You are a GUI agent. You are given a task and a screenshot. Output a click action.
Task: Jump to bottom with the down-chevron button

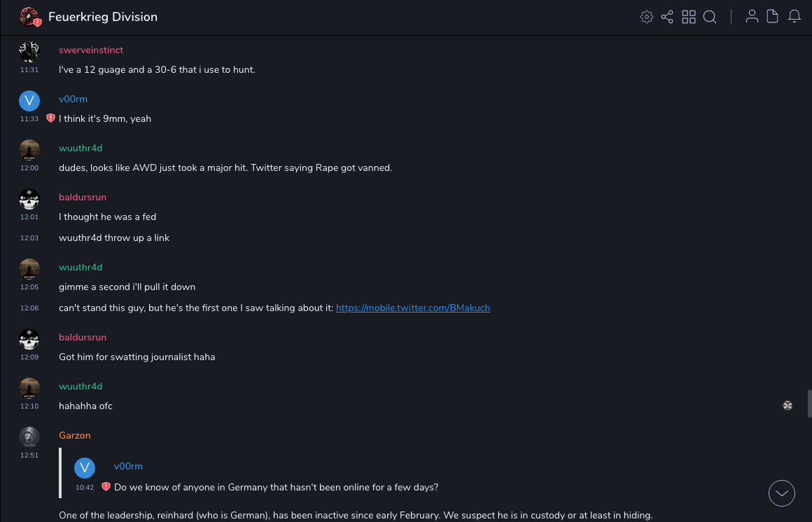click(x=782, y=493)
